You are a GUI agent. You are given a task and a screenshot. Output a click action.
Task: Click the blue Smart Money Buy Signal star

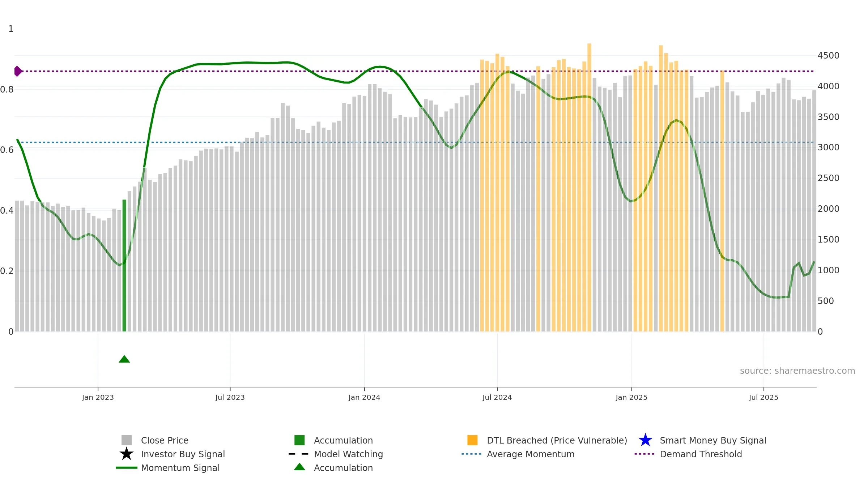pyautogui.click(x=645, y=440)
